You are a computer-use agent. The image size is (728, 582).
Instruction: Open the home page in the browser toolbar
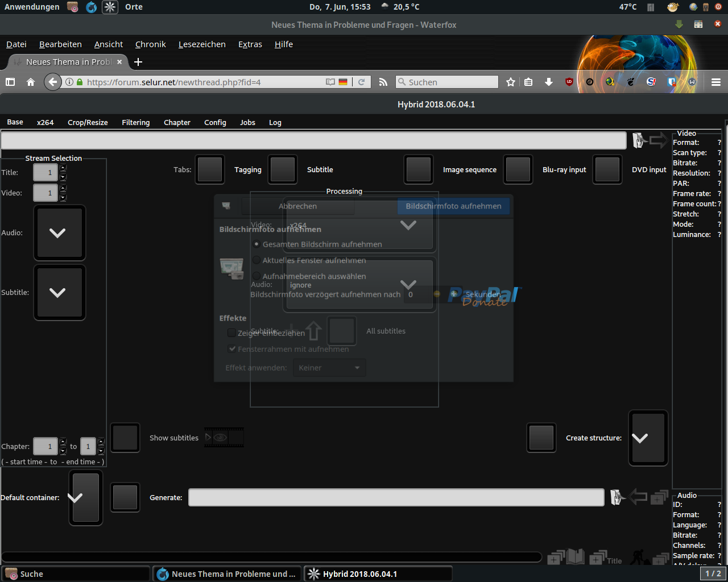pos(31,82)
